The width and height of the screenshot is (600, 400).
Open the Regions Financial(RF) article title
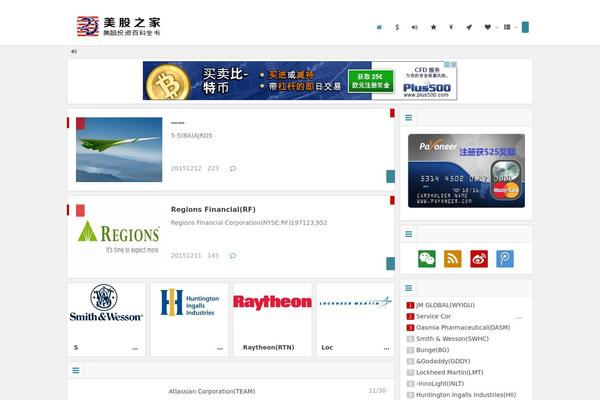[213, 209]
